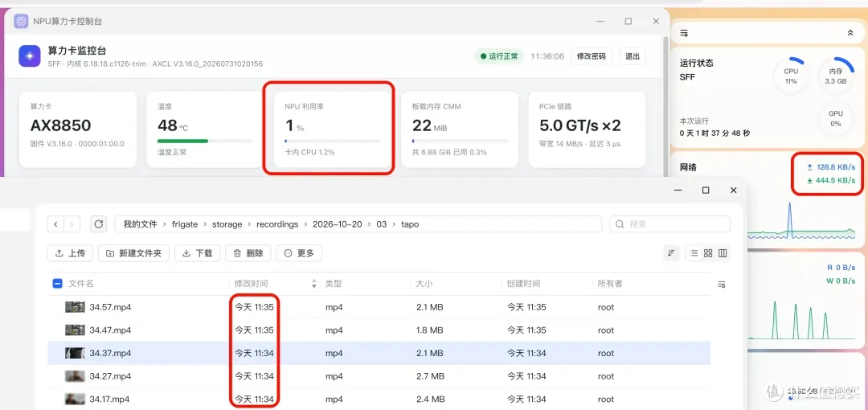Open thumbnail of 34.47.mp4
Viewport: 868px width, 410px height.
[76, 330]
